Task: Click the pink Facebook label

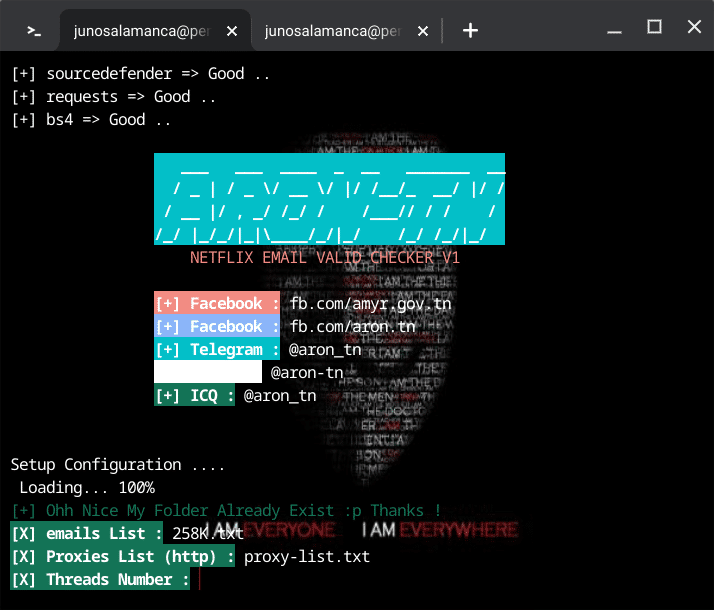Action: (x=217, y=303)
